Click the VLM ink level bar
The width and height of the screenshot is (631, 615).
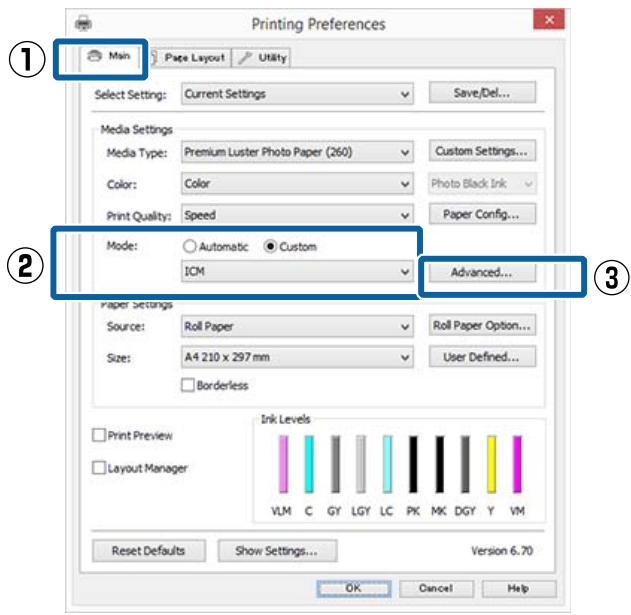pos(283,464)
